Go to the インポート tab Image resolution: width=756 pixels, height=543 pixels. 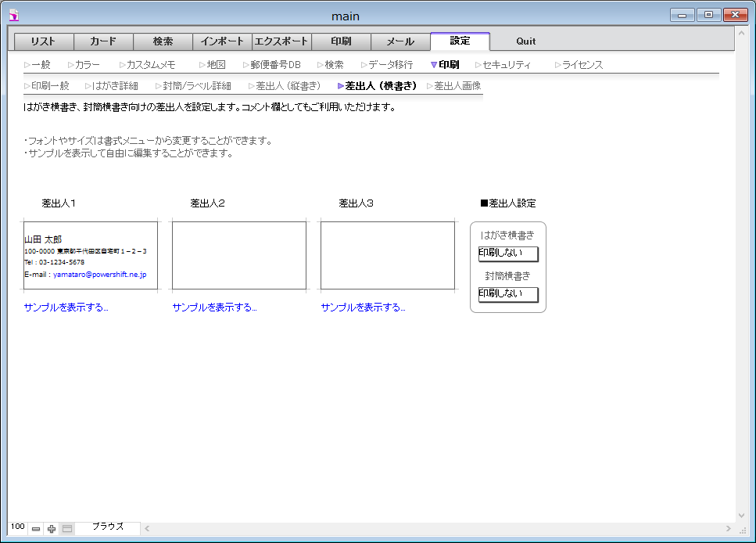[222, 41]
